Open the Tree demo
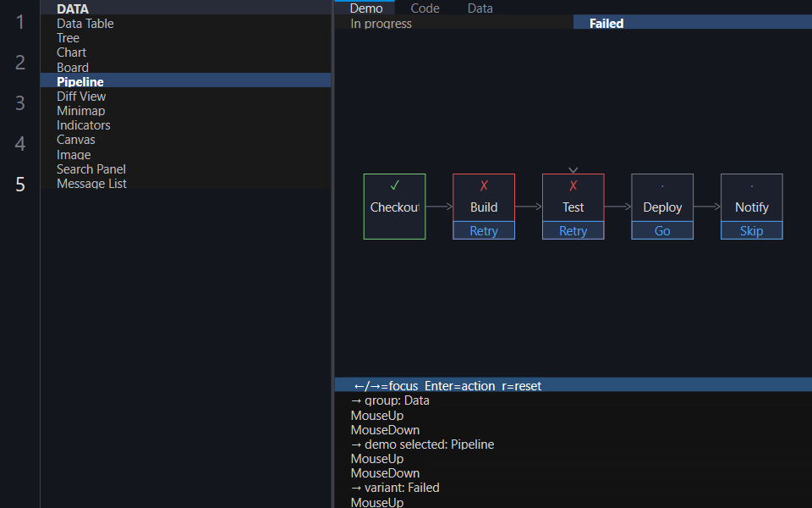 point(185,38)
